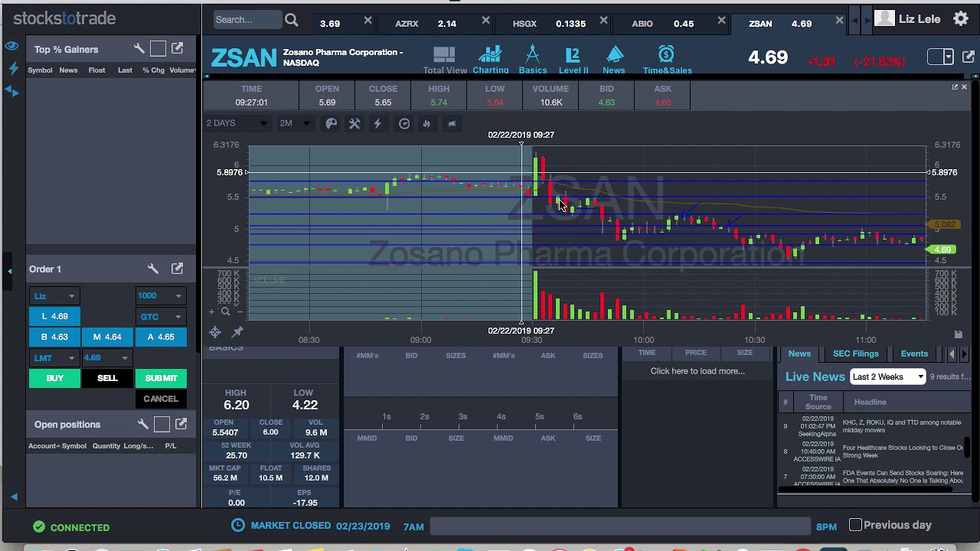Screen dimensions: 980x551
Task: Click the Live News vertical scrollbar
Action: (969, 447)
